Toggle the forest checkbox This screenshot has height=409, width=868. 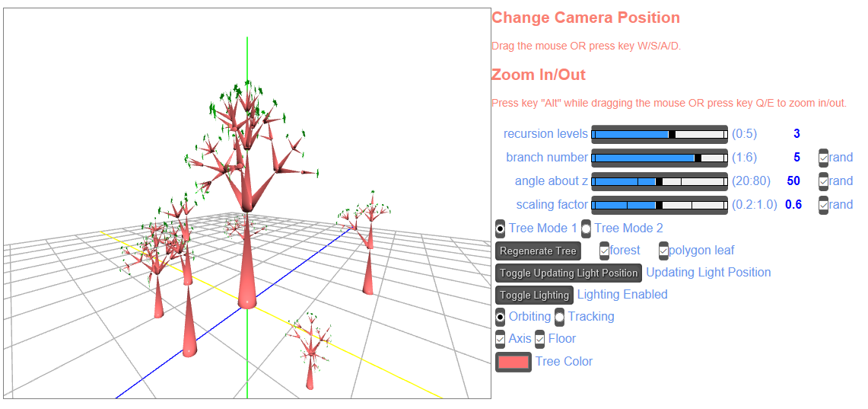(x=605, y=251)
